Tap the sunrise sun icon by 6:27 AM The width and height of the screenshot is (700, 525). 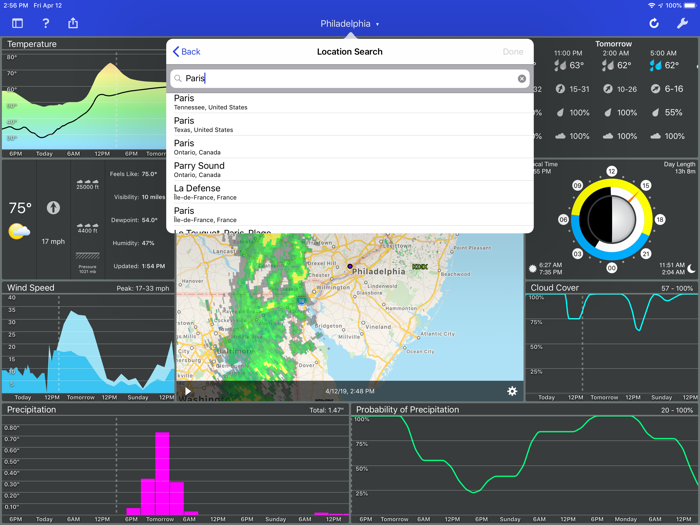(532, 269)
